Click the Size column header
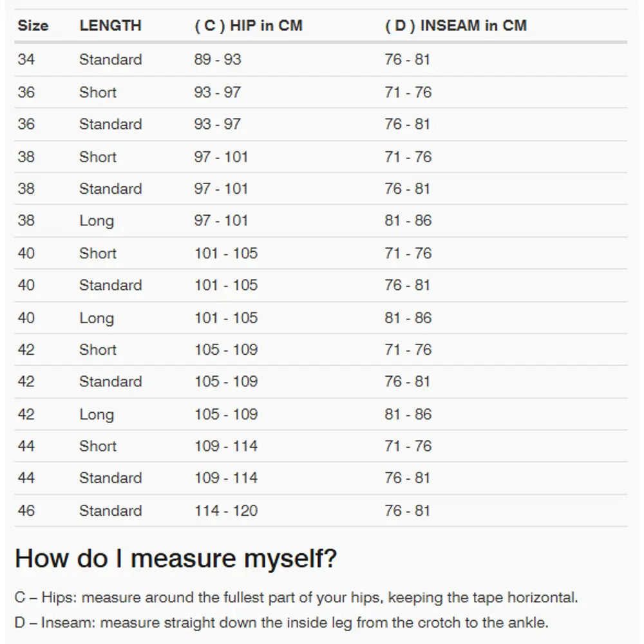The height and width of the screenshot is (644, 644). [33, 26]
